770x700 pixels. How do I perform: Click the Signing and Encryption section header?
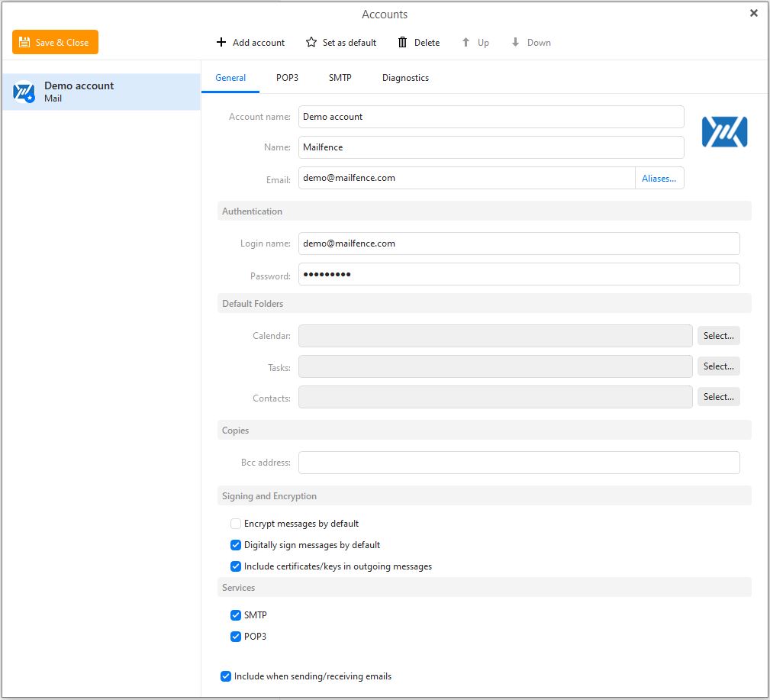coord(484,496)
